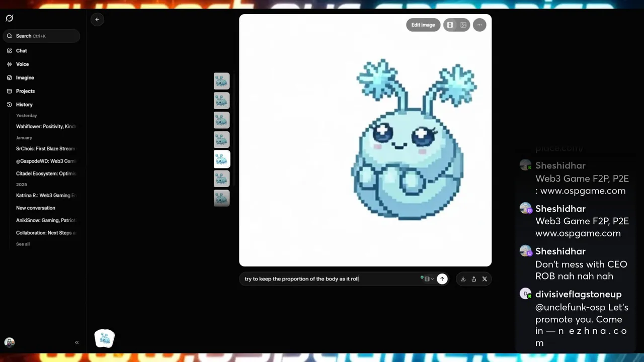The height and width of the screenshot is (362, 644).
Task: Open the Chat section
Action: [x=21, y=51]
